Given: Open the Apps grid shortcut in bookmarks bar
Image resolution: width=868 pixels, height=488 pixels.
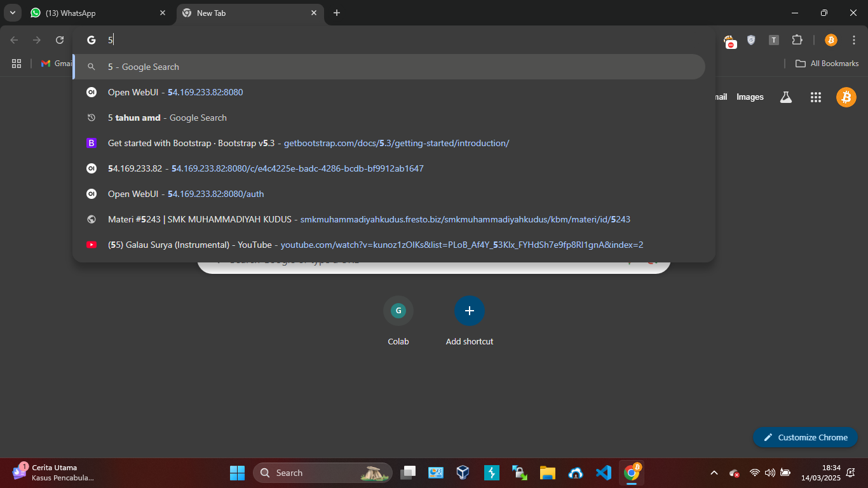Looking at the screenshot, I should [17, 64].
